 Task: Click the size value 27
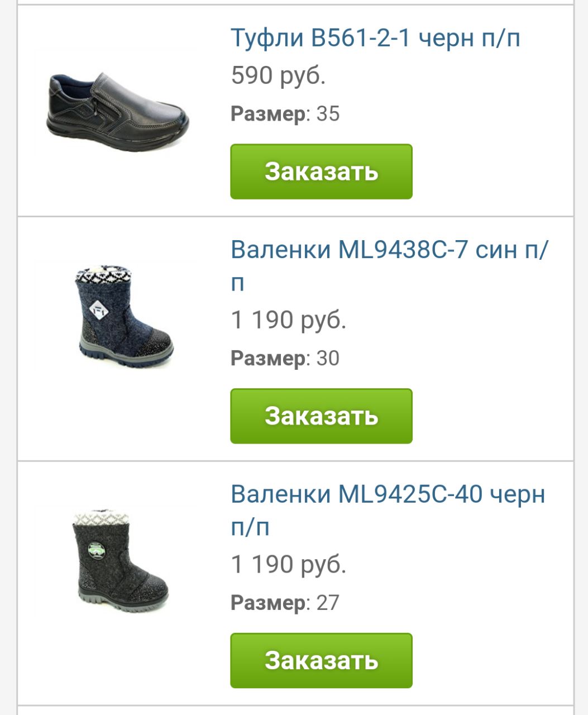click(328, 603)
